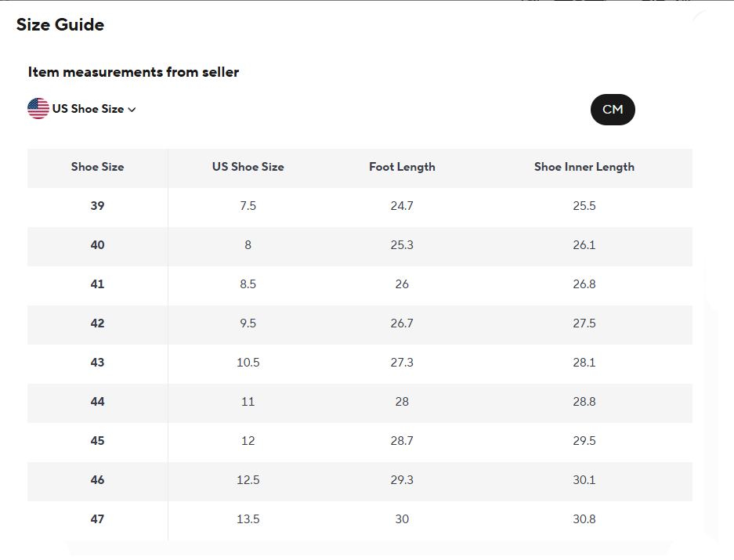Select the size 47 row
The width and height of the screenshot is (734, 560).
pos(360,519)
